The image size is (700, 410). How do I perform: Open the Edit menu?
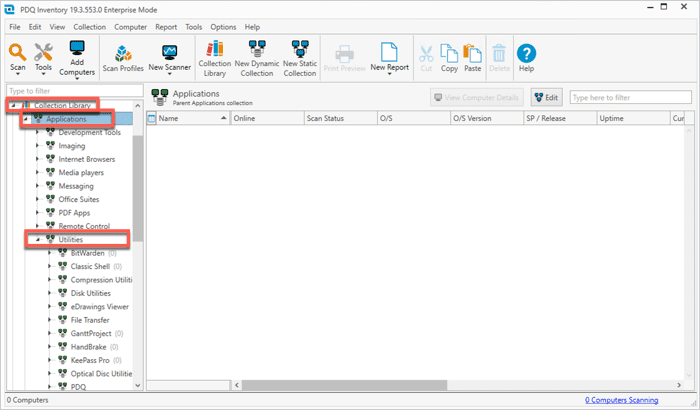click(x=35, y=27)
